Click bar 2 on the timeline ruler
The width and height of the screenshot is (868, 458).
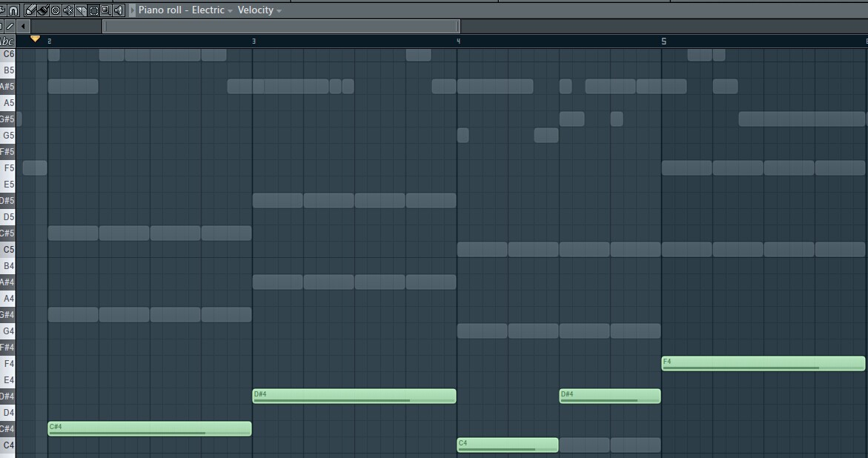[49, 41]
